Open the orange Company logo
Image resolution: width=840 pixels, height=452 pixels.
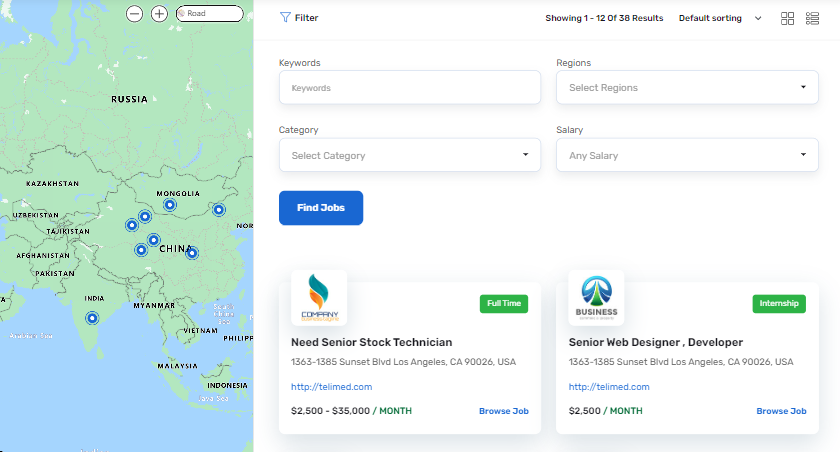[x=319, y=297]
